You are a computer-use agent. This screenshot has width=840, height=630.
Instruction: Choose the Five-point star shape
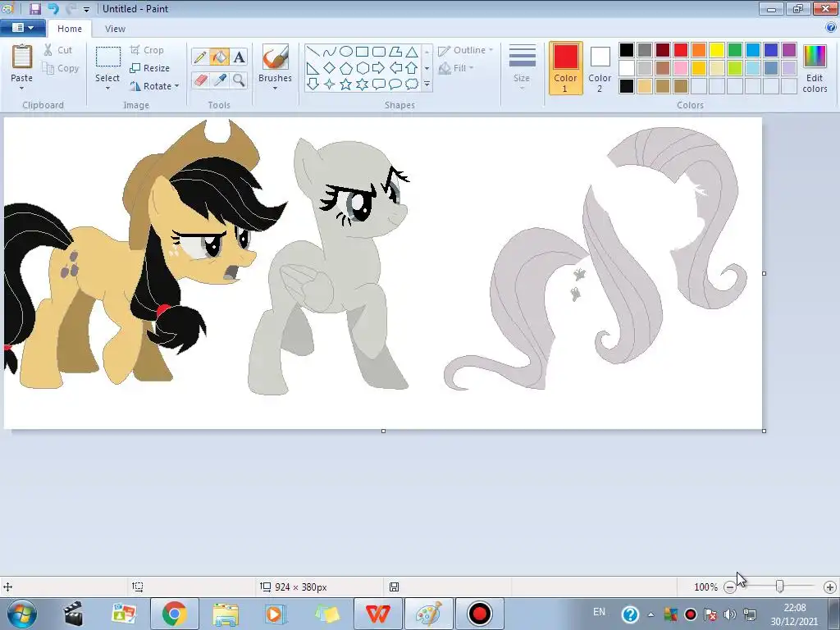pos(346,84)
